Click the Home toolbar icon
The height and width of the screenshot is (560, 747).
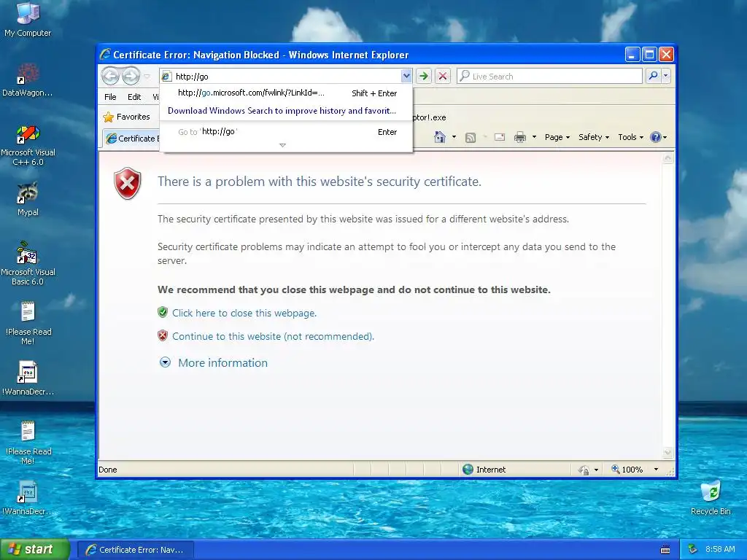coord(440,137)
